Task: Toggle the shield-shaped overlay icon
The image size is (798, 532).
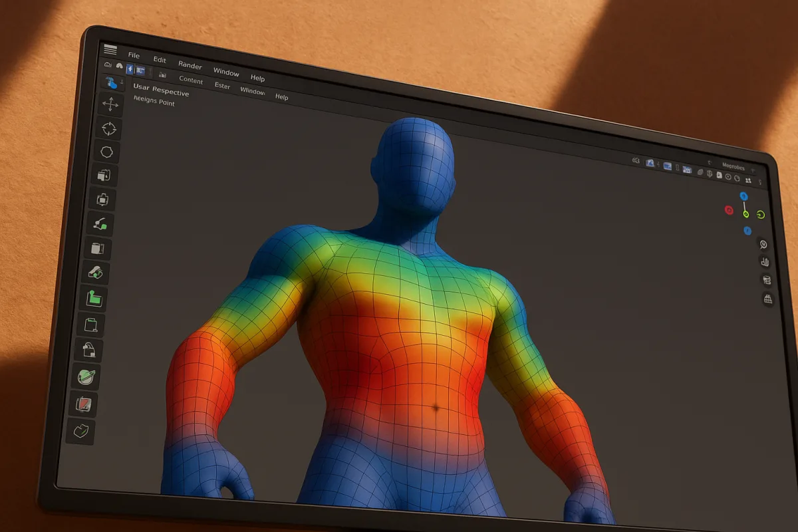Action: (710, 174)
